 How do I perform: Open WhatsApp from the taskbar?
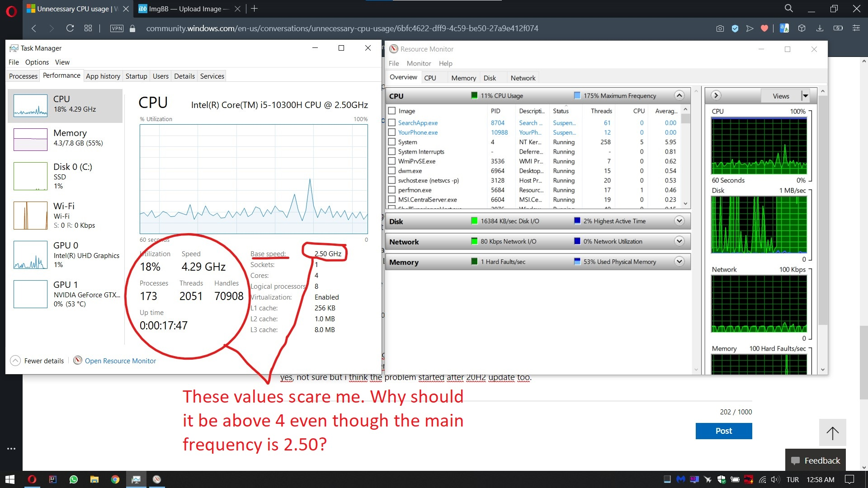[73, 479]
